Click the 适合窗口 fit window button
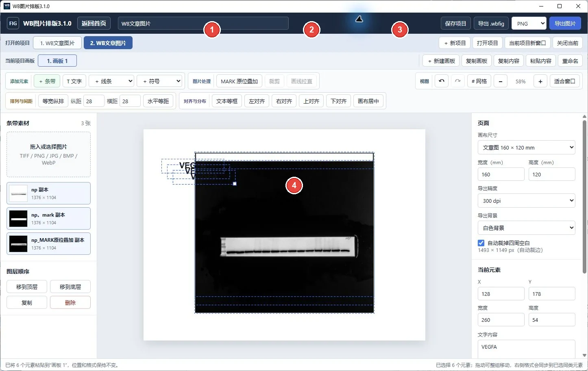The height and width of the screenshot is (371, 588). coord(565,81)
